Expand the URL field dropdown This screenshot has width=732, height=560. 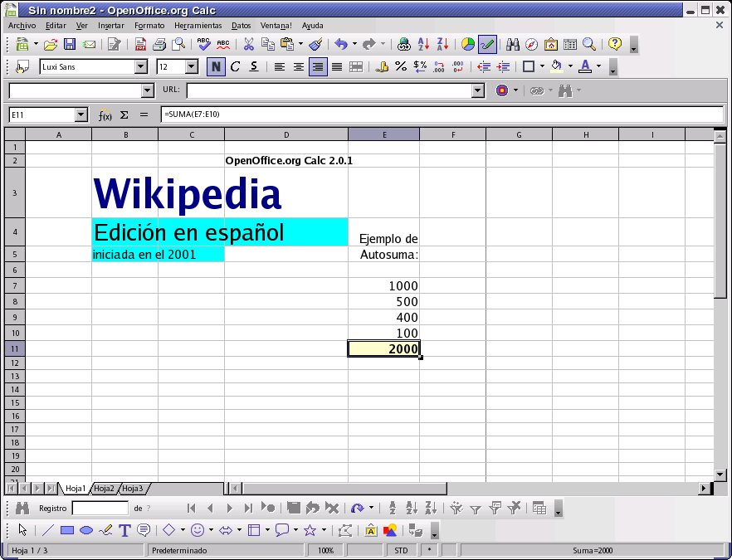[477, 90]
